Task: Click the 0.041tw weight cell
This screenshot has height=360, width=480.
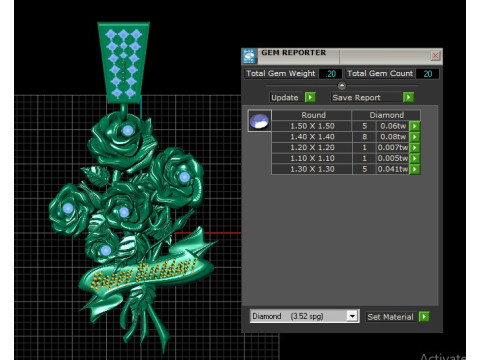Action: [x=393, y=169]
